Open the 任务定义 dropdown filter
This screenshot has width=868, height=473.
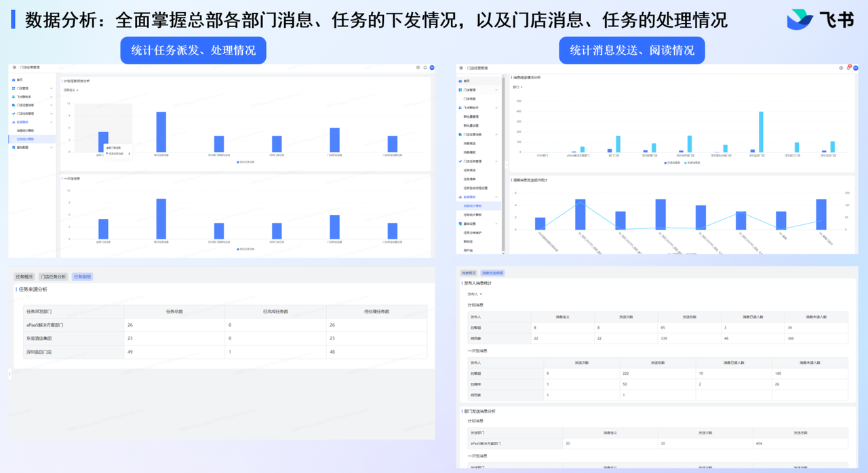pos(71,90)
